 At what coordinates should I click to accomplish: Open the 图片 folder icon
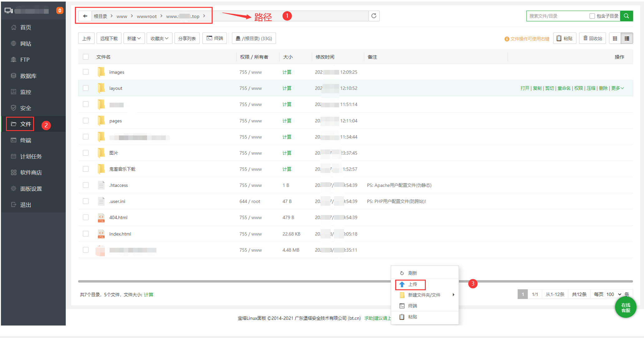pos(101,153)
